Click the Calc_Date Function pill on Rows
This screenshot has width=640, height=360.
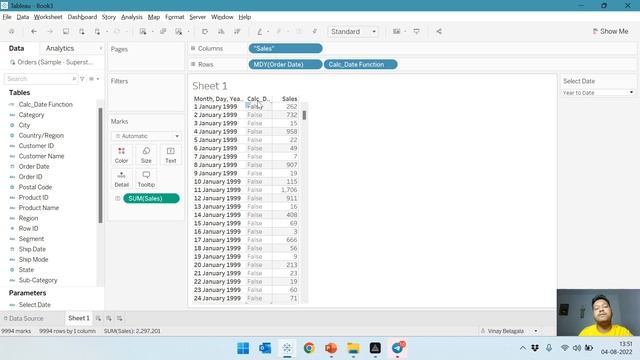pos(360,64)
